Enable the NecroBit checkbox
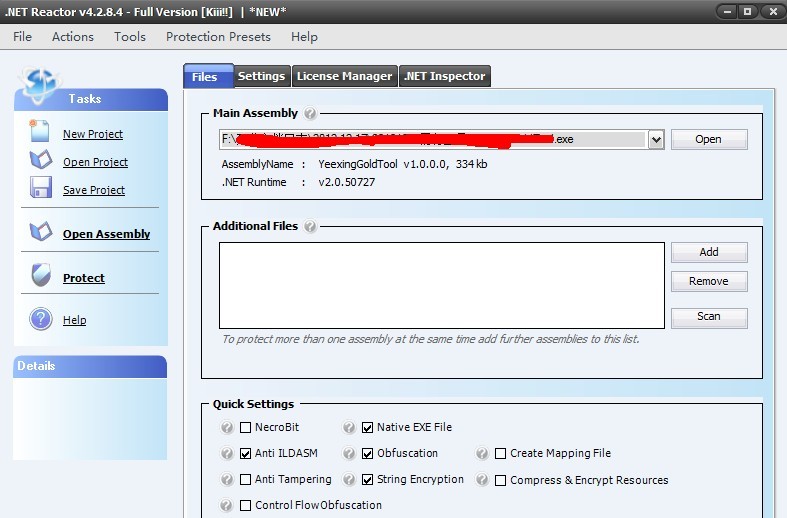This screenshot has width=787, height=518. [245, 428]
